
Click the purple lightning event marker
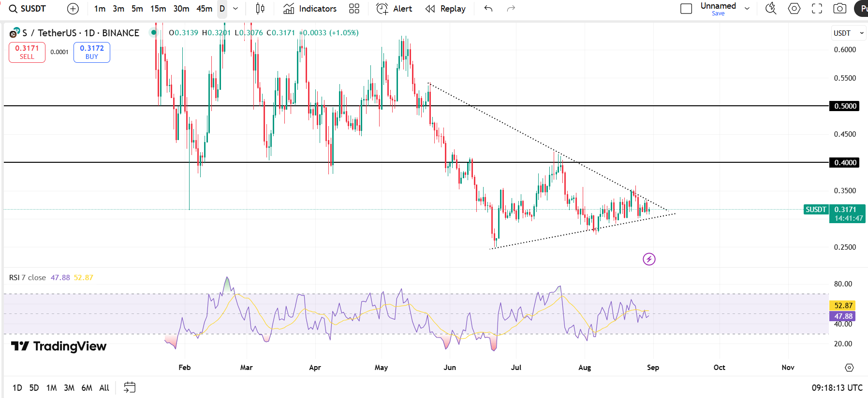[649, 259]
